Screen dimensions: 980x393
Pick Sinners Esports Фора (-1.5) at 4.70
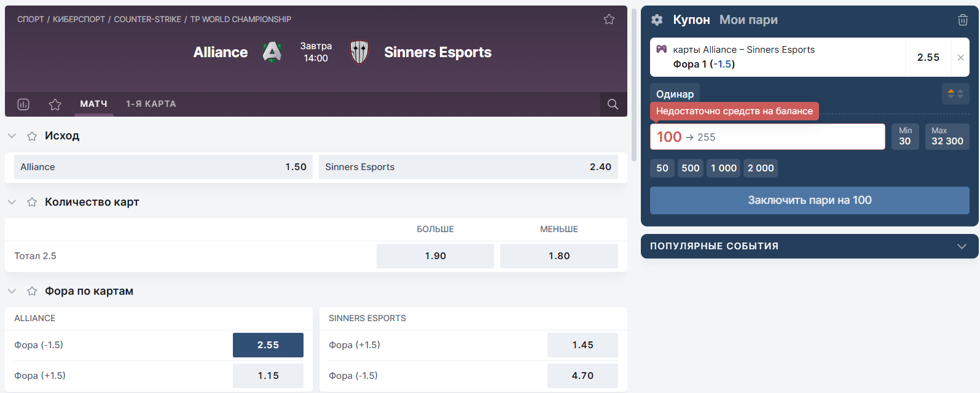coord(582,376)
